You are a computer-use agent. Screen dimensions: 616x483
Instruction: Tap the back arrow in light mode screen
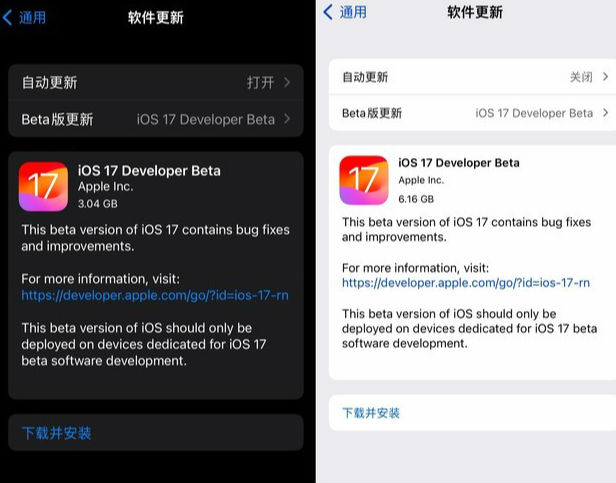(x=328, y=12)
